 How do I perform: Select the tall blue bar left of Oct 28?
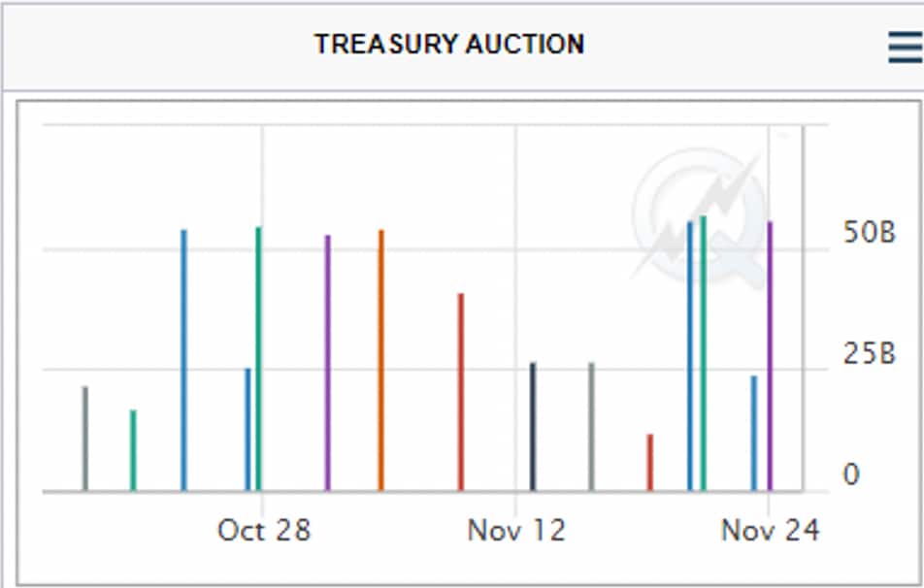click(x=183, y=359)
